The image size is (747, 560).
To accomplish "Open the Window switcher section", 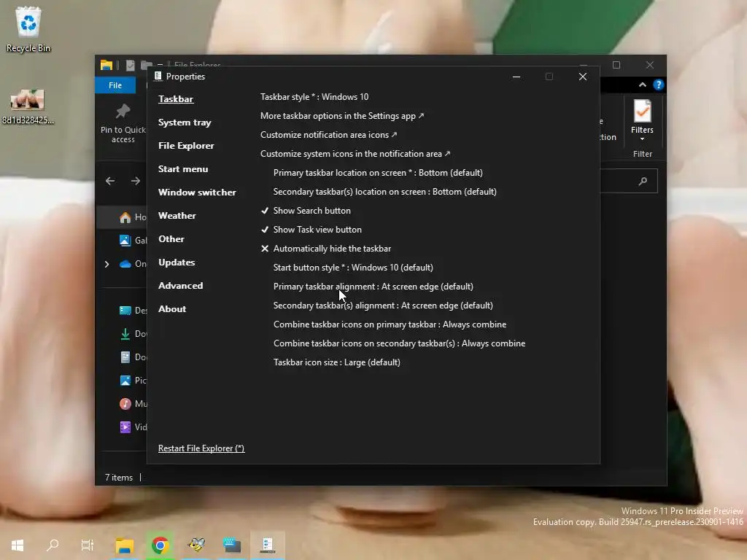I will pyautogui.click(x=197, y=192).
